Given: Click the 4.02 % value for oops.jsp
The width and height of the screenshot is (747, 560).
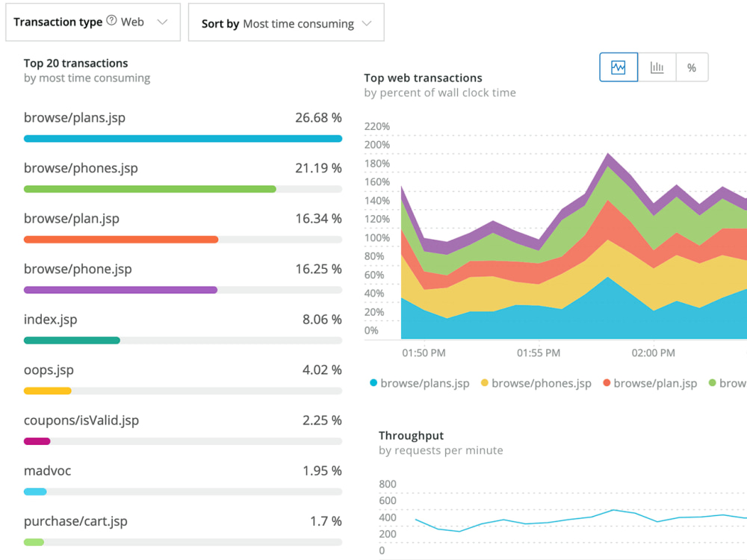Looking at the screenshot, I should point(322,370).
